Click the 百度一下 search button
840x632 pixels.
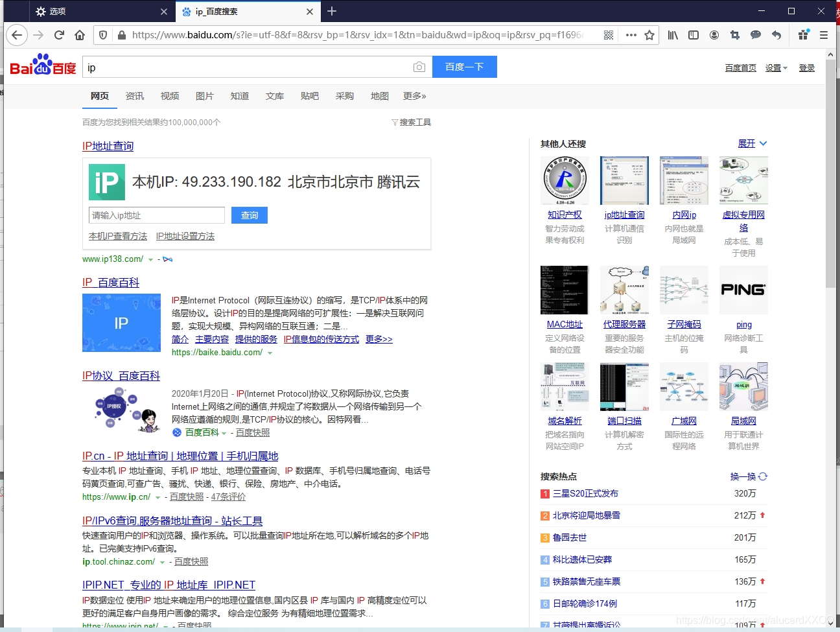[465, 67]
